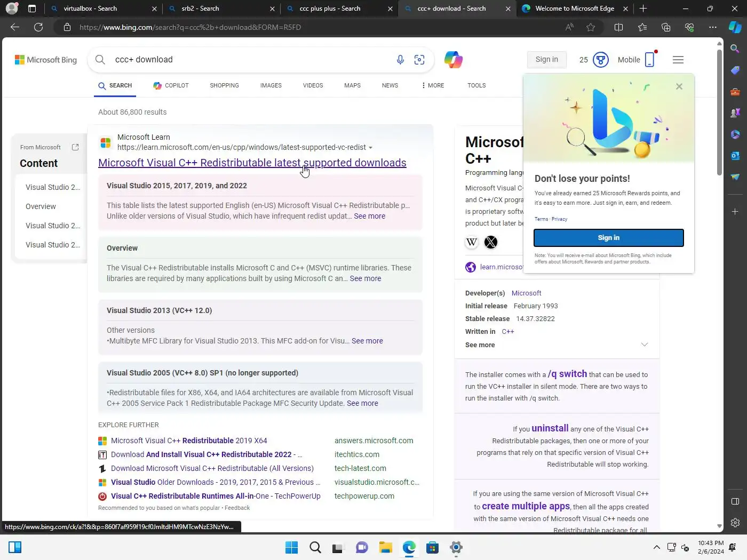
Task: Open Microsoft Visual C++ Redistributable latest supported downloads
Action: click(x=252, y=163)
